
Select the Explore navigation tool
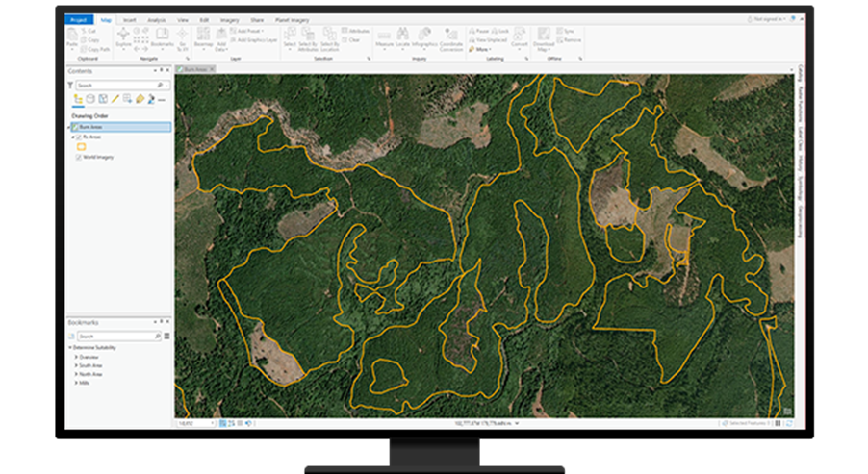tap(123, 37)
